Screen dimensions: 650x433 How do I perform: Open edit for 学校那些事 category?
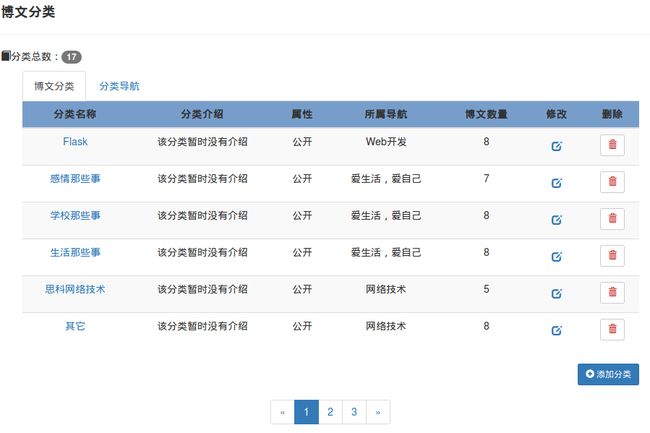556,220
